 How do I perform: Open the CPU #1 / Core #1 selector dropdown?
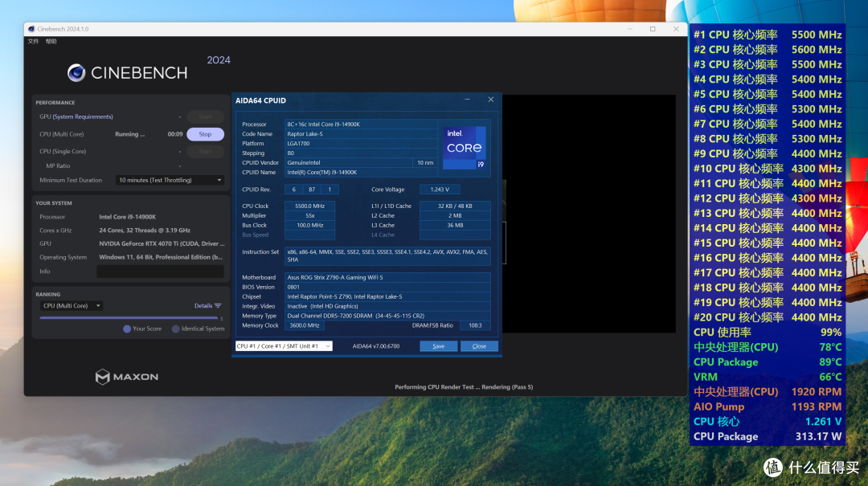[284, 346]
